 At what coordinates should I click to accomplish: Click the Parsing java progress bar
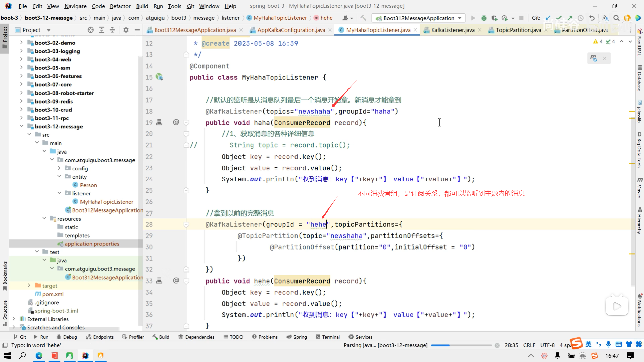click(x=461, y=345)
